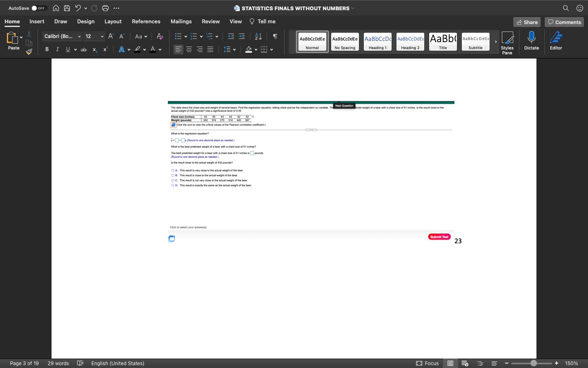Open the Comments panel
Viewport: 588px width, 368px height.
tap(564, 22)
